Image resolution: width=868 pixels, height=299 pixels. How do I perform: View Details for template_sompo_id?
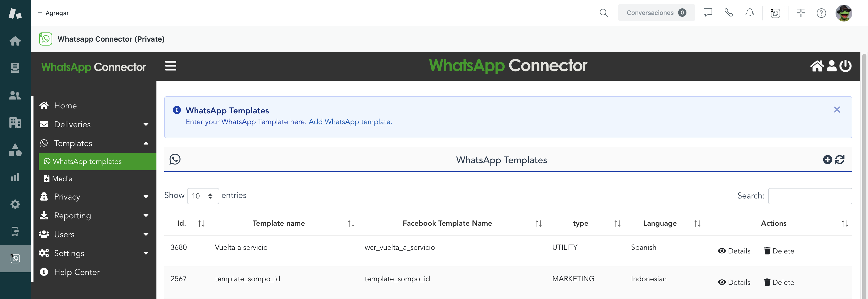(x=734, y=282)
